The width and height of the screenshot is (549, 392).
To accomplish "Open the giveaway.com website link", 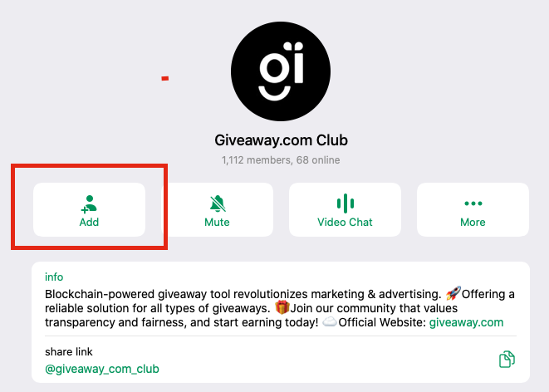I will pos(467,322).
